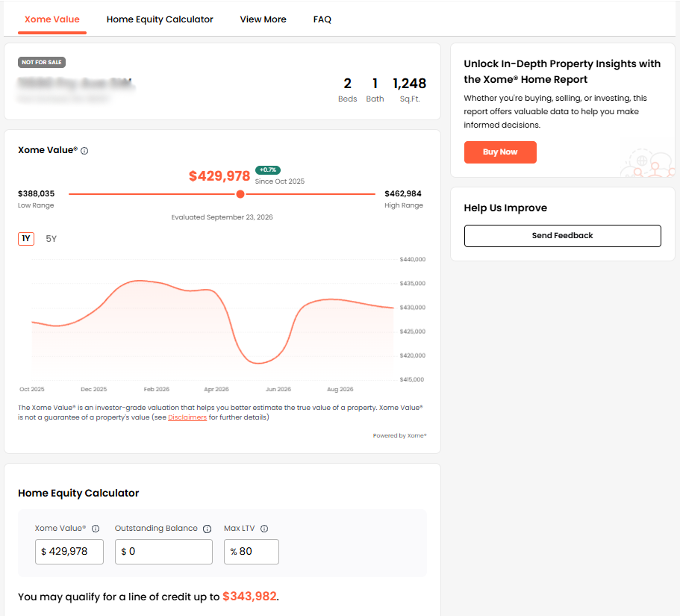680x616 pixels.
Task: Open the Xome Value tab
Action: (52, 19)
